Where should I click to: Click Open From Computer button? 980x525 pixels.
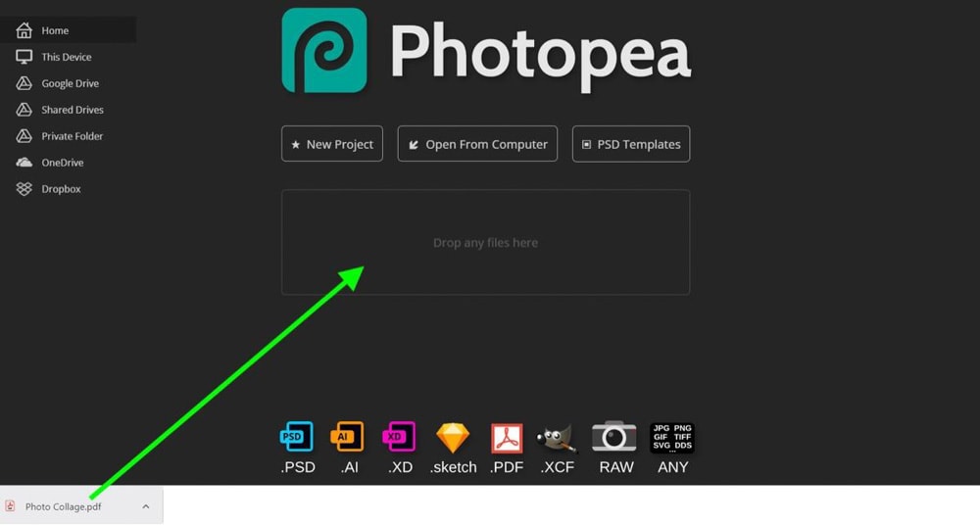point(477,144)
